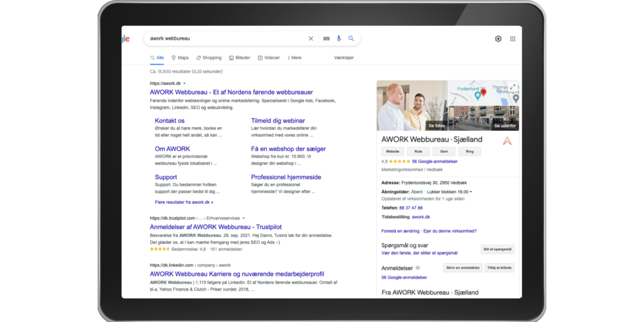The image size is (644, 322).
Task: Click the Tilføj et billede button
Action: click(499, 268)
